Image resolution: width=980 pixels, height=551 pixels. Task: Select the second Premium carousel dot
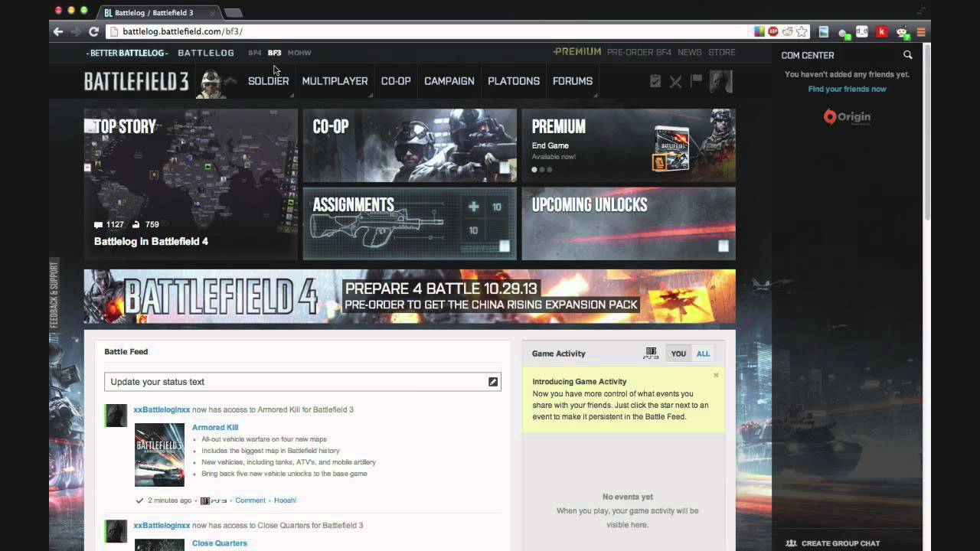tap(542, 169)
